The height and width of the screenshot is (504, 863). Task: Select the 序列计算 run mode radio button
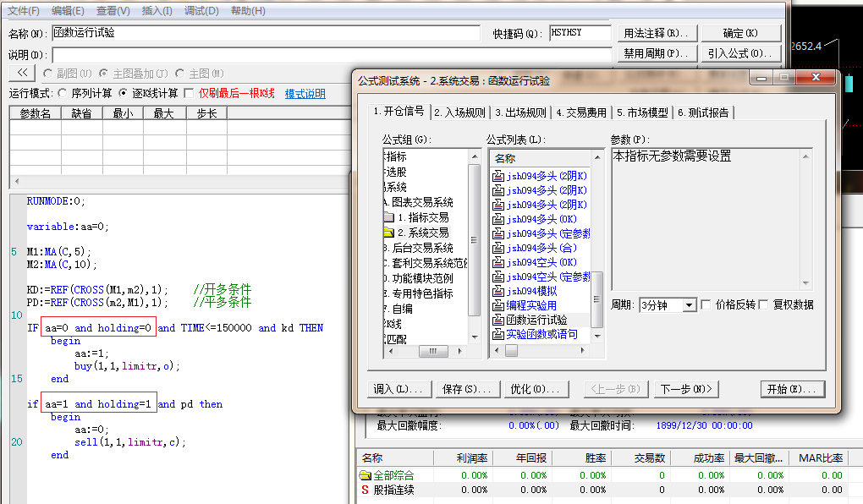click(63, 93)
